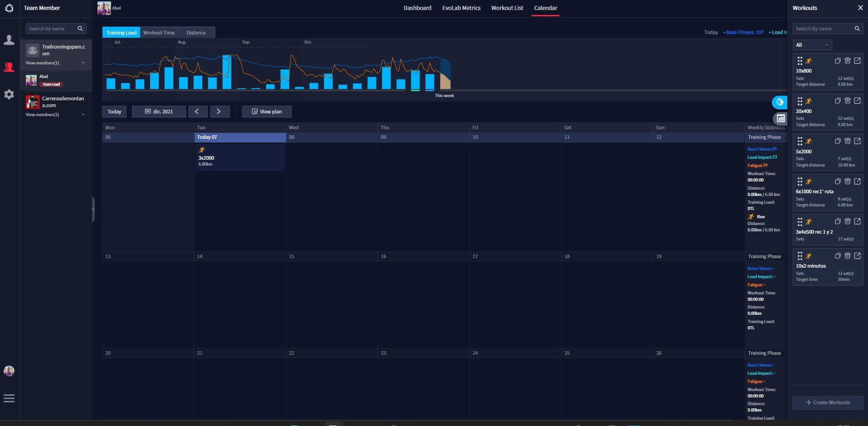Open the hamburger menu at bottom left

(9, 398)
